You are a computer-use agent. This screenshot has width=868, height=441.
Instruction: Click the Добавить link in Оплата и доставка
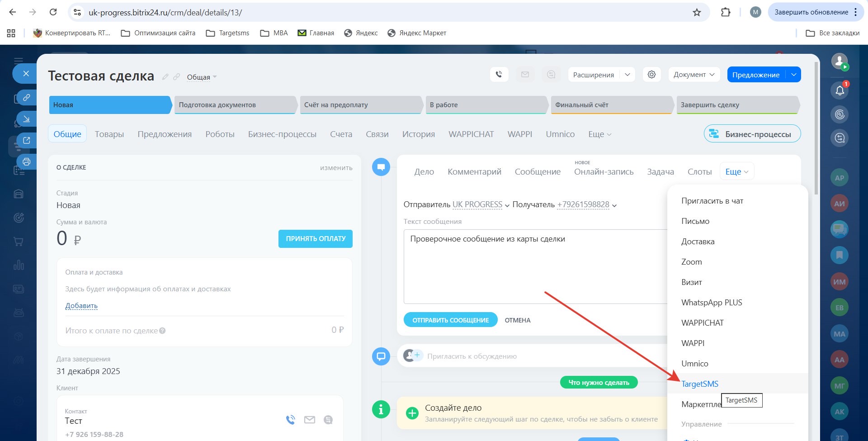coord(81,306)
